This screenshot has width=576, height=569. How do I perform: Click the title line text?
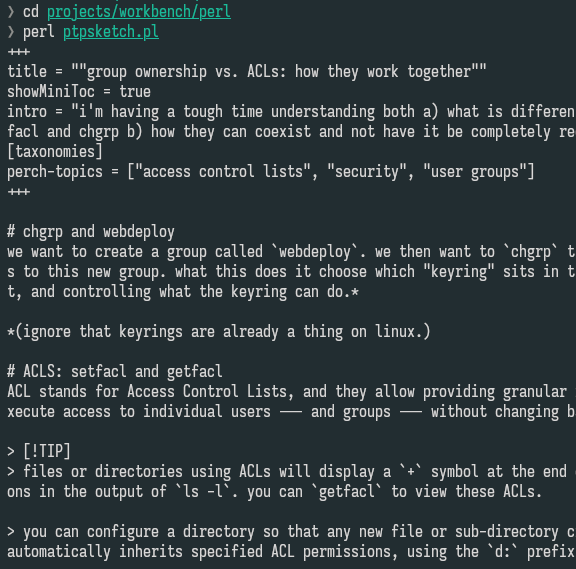tap(247, 72)
